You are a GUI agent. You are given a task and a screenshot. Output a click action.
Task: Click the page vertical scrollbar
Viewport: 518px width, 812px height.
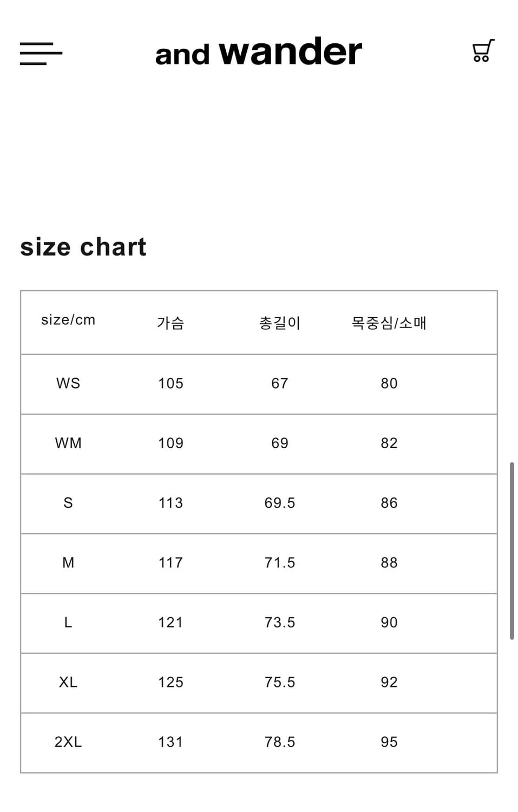click(x=512, y=551)
